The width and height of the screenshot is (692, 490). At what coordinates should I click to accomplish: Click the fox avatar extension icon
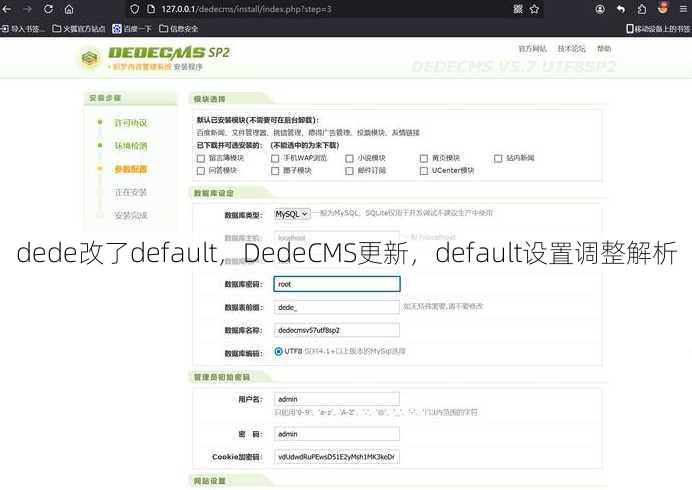[663, 8]
